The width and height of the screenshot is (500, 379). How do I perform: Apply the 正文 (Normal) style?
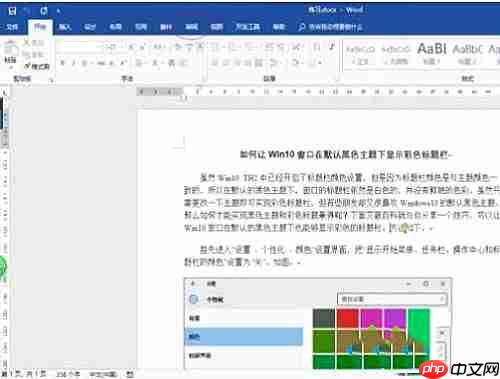pos(360,55)
